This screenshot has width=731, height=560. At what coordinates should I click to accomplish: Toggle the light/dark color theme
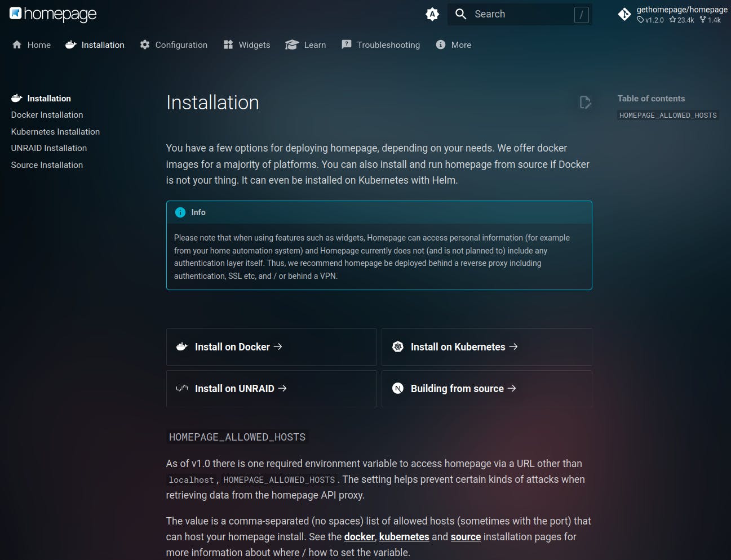click(432, 15)
